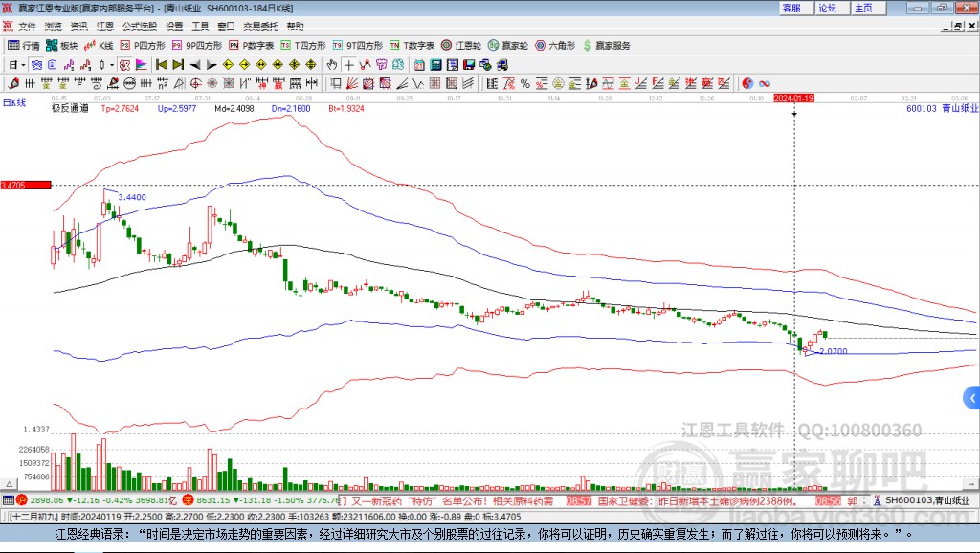Select the flag drawing tool
980x553 pixels.
(140, 66)
